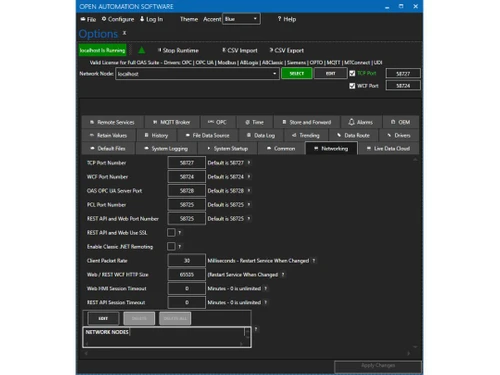Switch to the Data Log tab

pos(261,135)
